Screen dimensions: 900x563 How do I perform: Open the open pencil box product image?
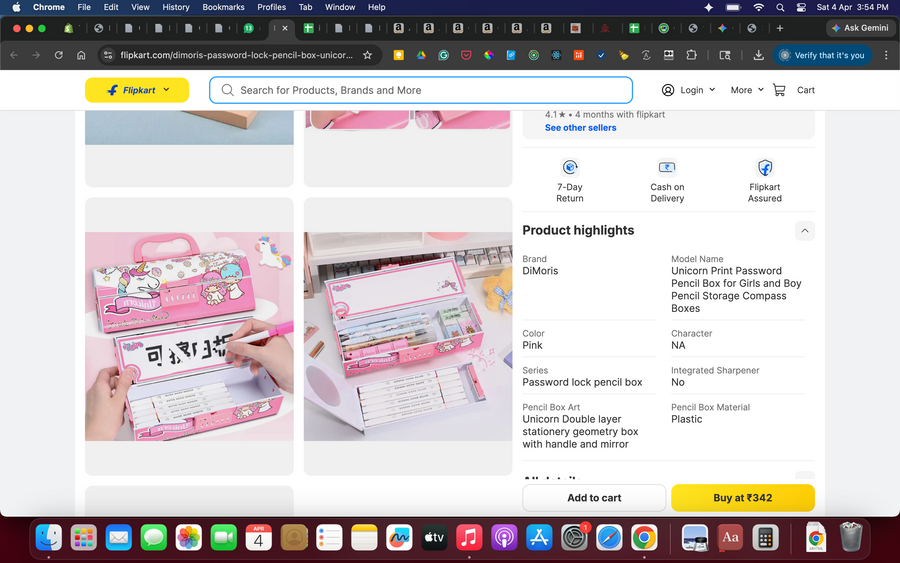(x=408, y=336)
